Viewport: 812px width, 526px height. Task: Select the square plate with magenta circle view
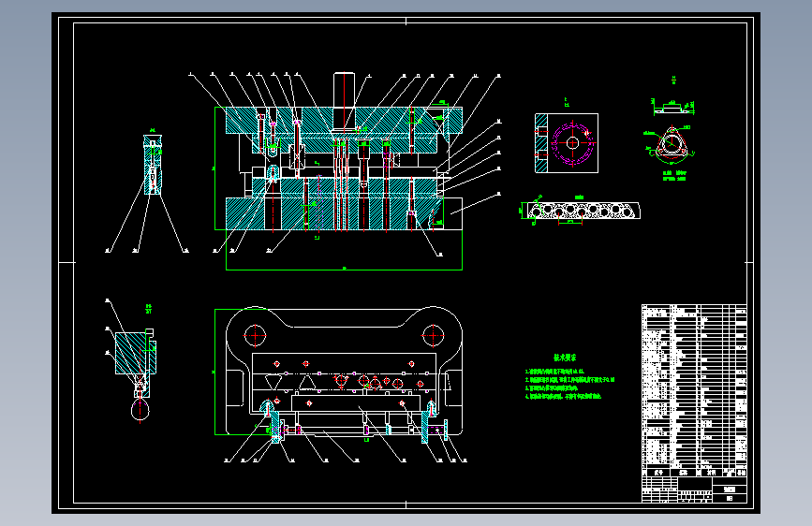click(567, 143)
